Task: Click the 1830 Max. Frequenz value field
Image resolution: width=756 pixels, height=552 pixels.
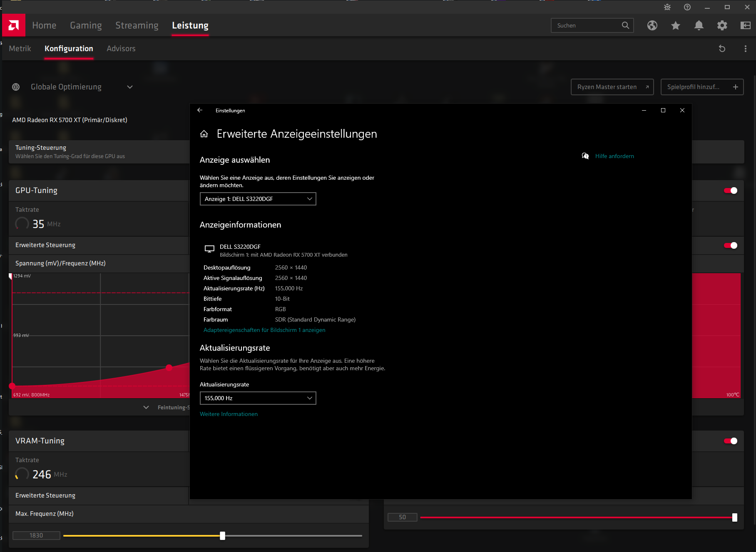Action: click(36, 535)
